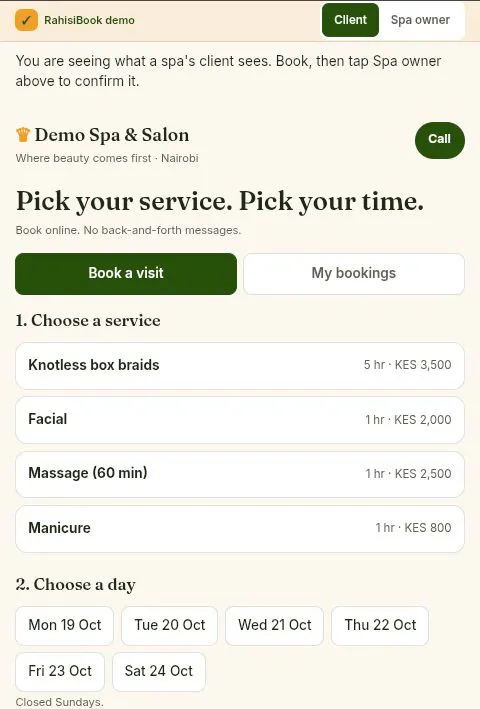Click the orange crown icon beside Demo Spa & Salon
This screenshot has height=709, width=480.
pyautogui.click(x=23, y=134)
